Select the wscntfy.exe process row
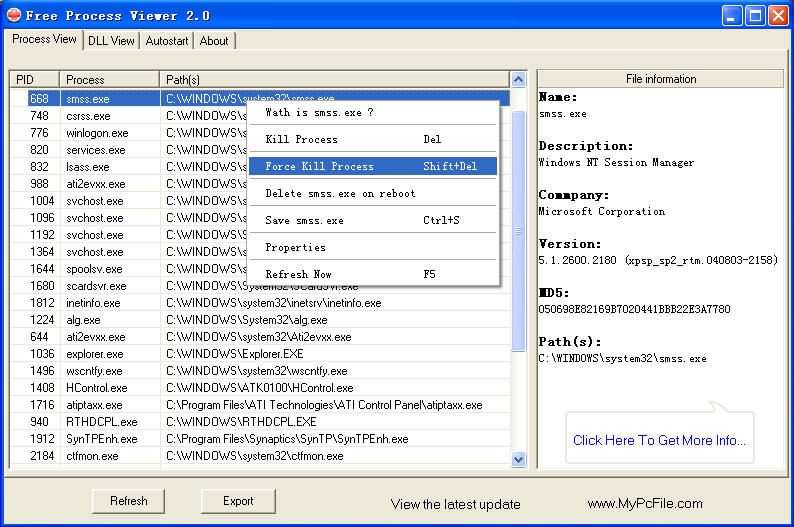The height and width of the screenshot is (527, 794). [260, 371]
